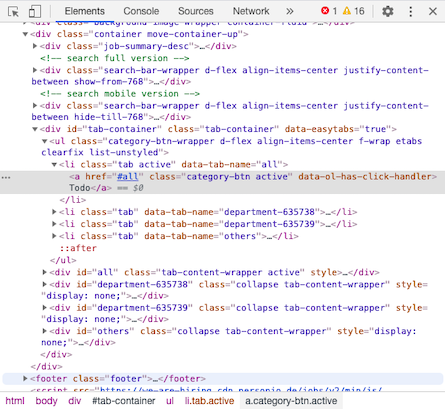Switch to the Network tab
The image size is (445, 409).
(251, 11)
